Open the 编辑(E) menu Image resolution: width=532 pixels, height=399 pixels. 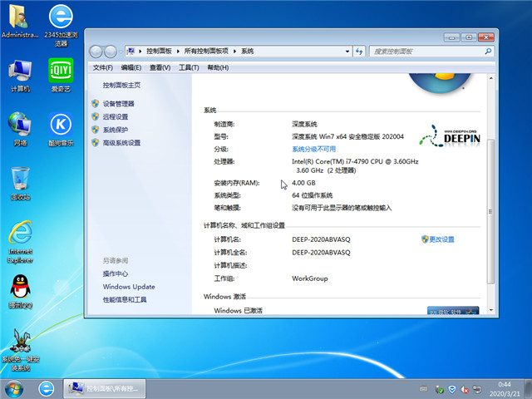(131, 67)
